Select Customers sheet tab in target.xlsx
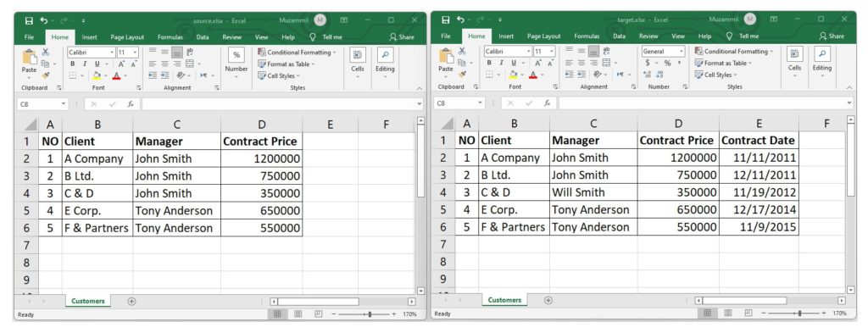Screen dimensions: 868x333 [504, 300]
